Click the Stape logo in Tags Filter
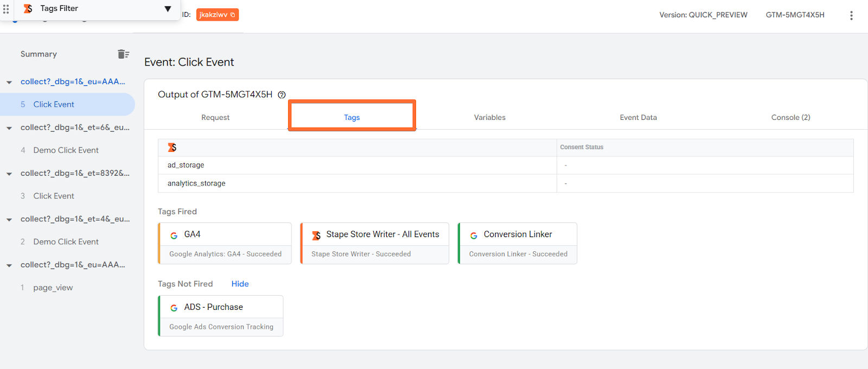The height and width of the screenshot is (369, 868). pyautogui.click(x=28, y=9)
